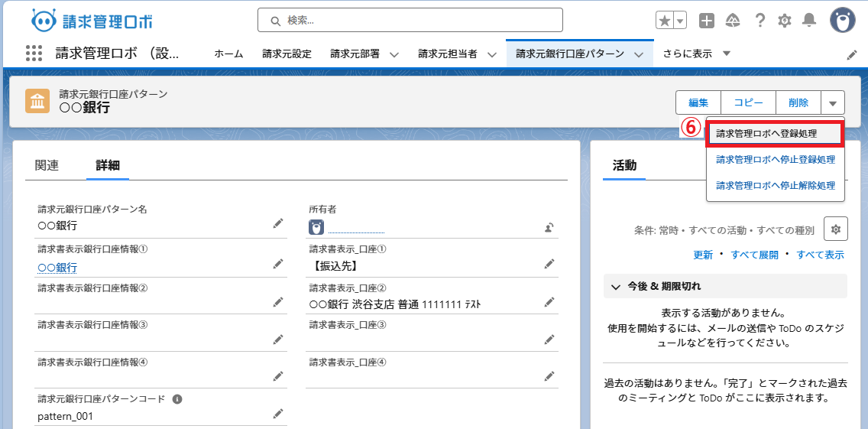Edit the 請求元銀行口座パターン名 field pencil
The width and height of the screenshot is (868, 429).
click(x=278, y=223)
